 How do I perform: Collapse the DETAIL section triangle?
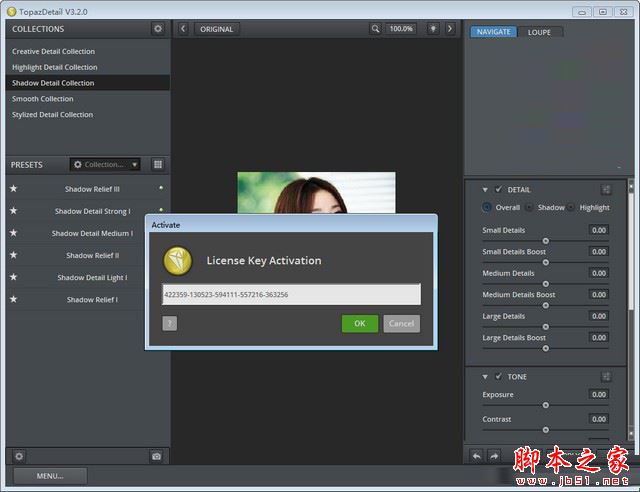485,190
